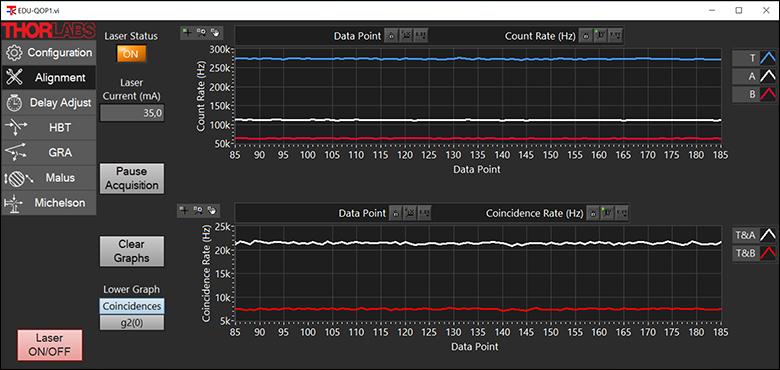
Task: Open T&A plot legend style menu
Action: [x=767, y=235]
